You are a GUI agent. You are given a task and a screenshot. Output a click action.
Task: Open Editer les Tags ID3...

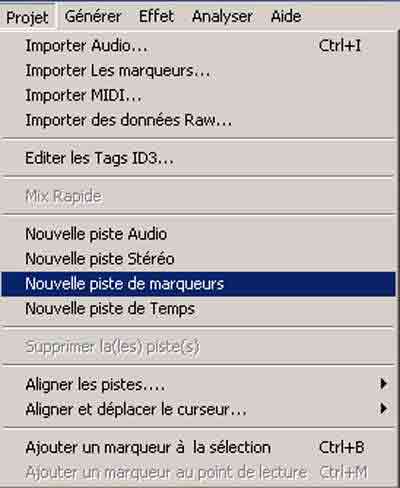(x=199, y=158)
